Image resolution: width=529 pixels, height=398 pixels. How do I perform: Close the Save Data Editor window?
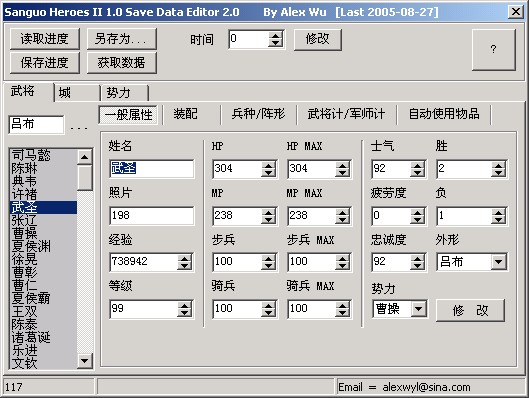[x=516, y=12]
